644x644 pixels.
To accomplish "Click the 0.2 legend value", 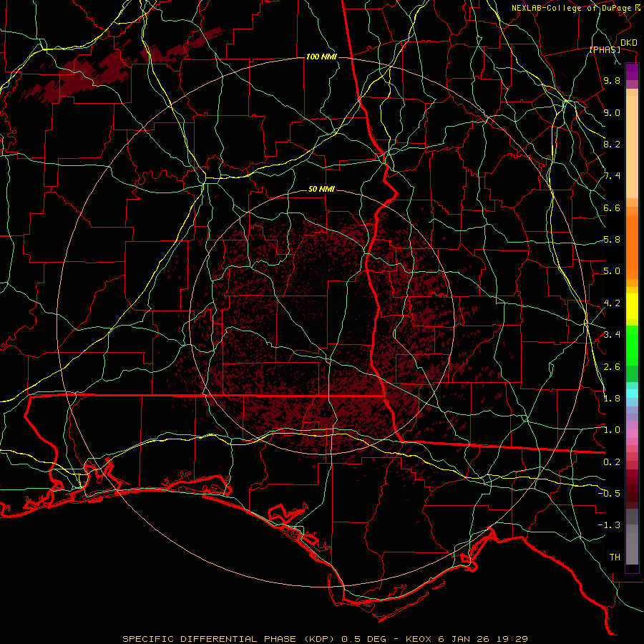I will point(612,462).
